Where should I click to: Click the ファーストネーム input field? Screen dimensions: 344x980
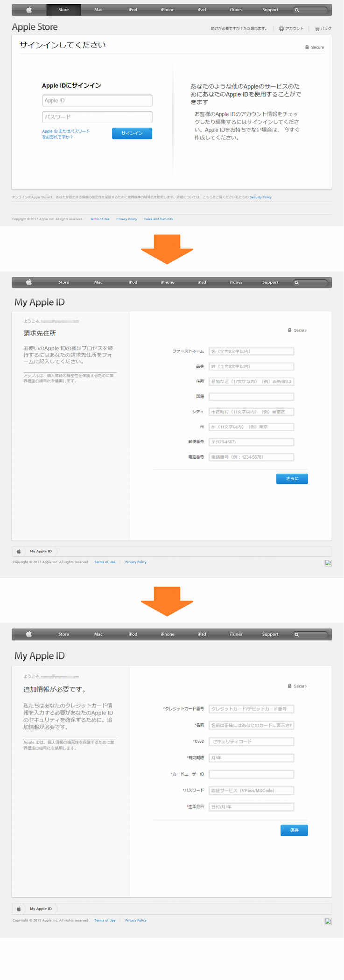252,351
